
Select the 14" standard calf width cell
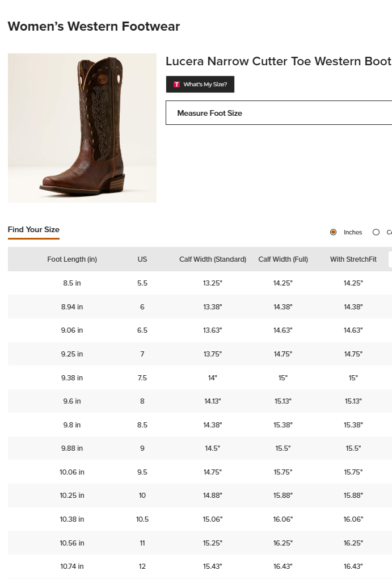213,377
